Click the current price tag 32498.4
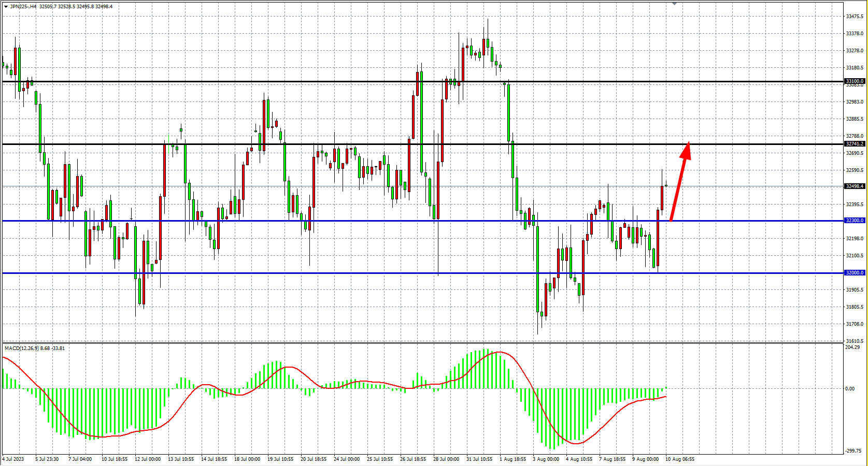 (x=855, y=186)
